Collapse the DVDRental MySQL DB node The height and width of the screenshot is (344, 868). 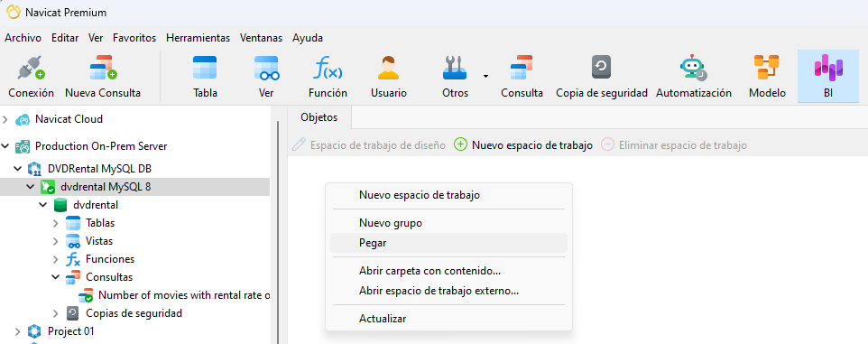click(18, 169)
